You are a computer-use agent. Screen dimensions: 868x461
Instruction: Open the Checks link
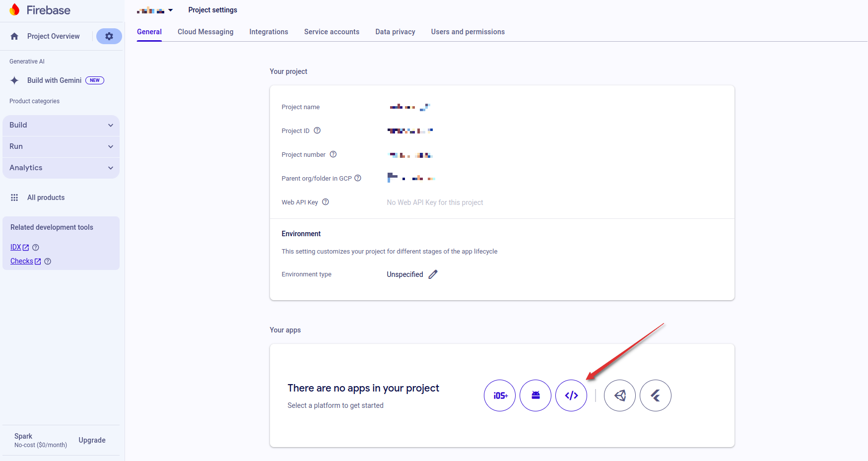pyautogui.click(x=25, y=261)
